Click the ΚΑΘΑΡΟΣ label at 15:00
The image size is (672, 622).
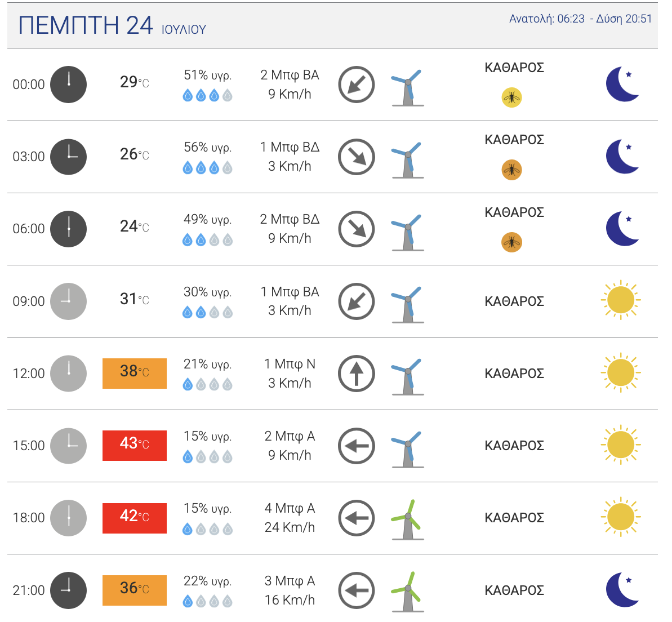pos(514,446)
